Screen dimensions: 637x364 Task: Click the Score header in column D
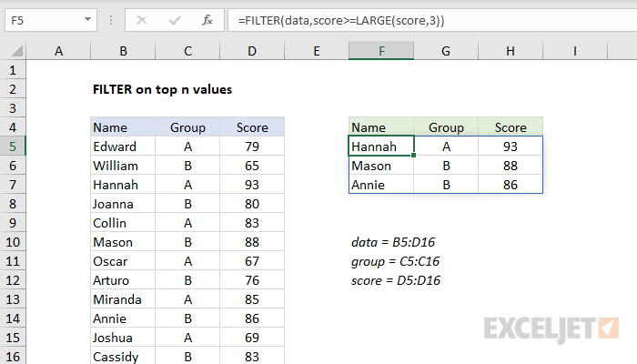252,127
